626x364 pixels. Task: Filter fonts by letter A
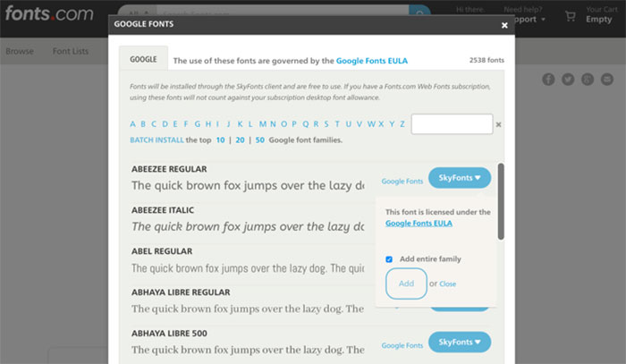[132, 124]
